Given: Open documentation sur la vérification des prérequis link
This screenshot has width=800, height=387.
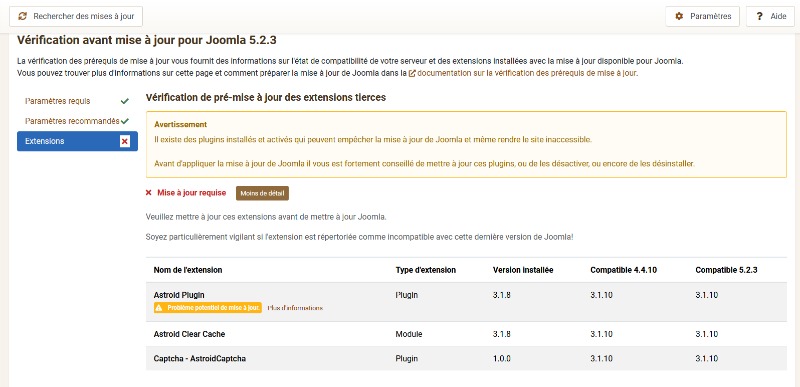Looking at the screenshot, I should point(527,73).
